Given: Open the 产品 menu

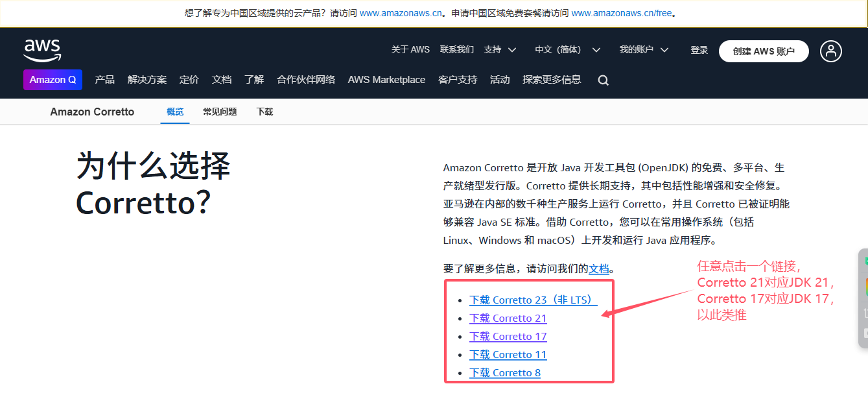Looking at the screenshot, I should (105, 80).
